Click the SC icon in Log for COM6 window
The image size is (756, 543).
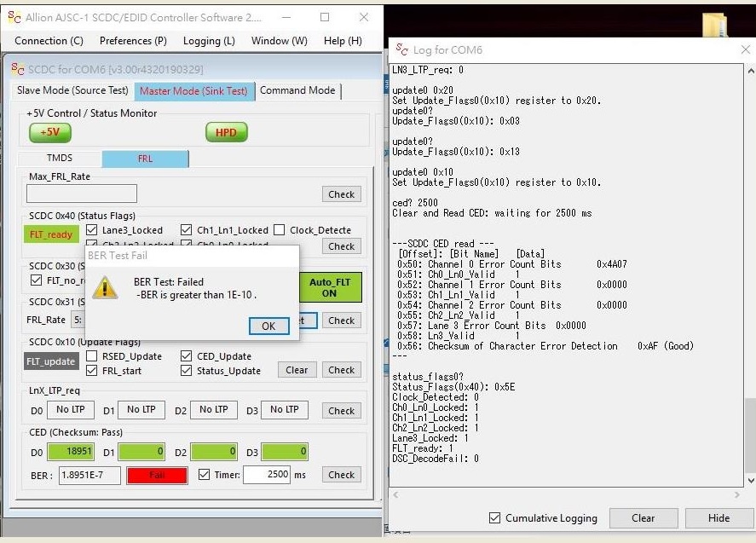[x=401, y=49]
